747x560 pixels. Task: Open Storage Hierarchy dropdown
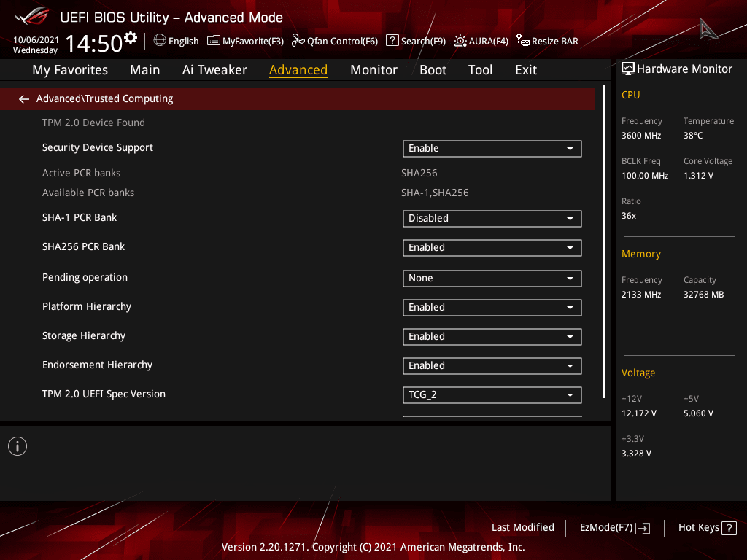[492, 337]
